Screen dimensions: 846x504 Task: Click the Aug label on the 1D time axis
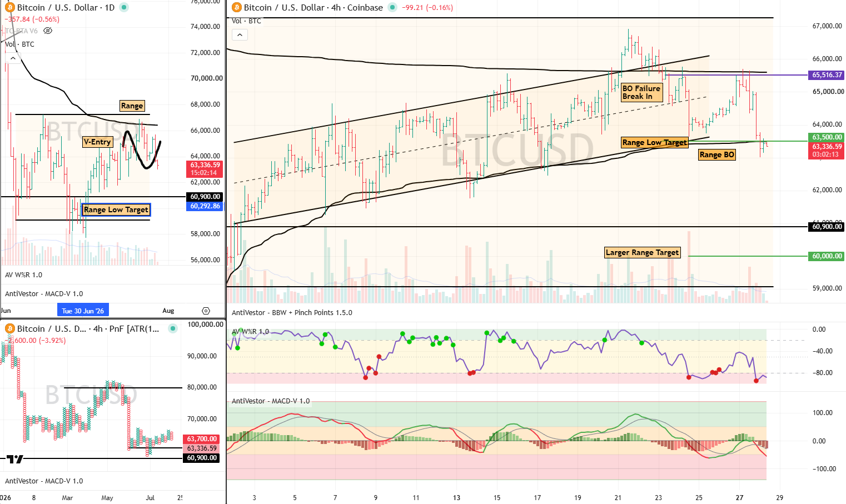[168, 311]
